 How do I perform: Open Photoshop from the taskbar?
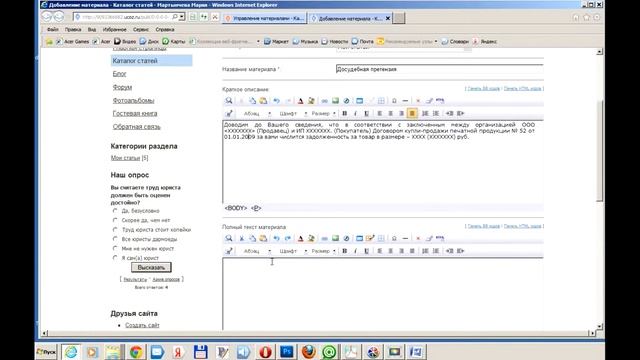pos(287,352)
